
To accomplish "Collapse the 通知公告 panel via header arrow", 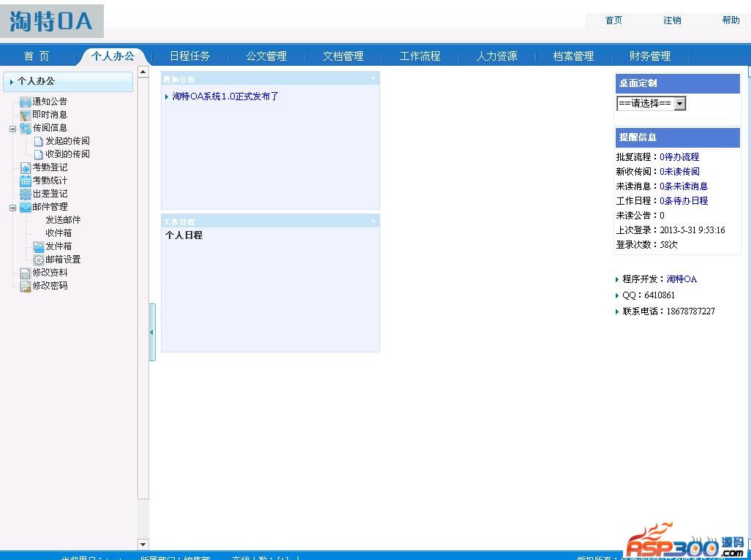I will coord(373,78).
